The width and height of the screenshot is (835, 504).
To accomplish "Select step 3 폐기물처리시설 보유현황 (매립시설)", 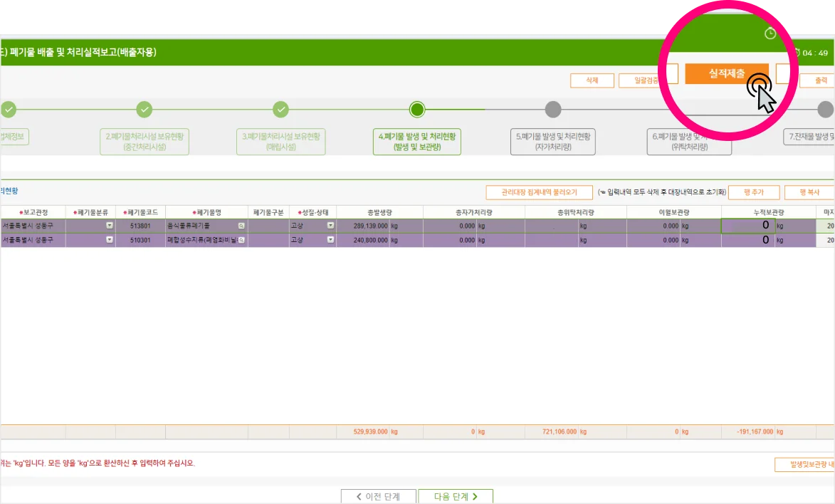I will coord(281,142).
